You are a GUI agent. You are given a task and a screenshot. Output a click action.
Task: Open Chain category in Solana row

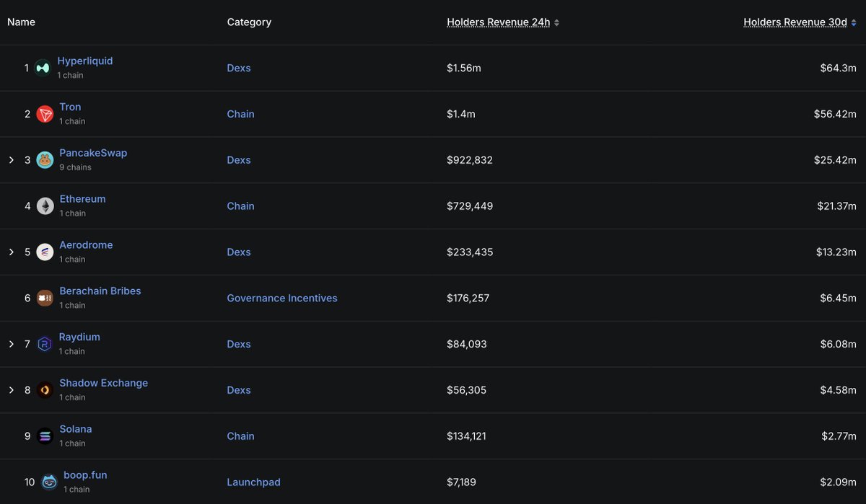[x=240, y=436]
